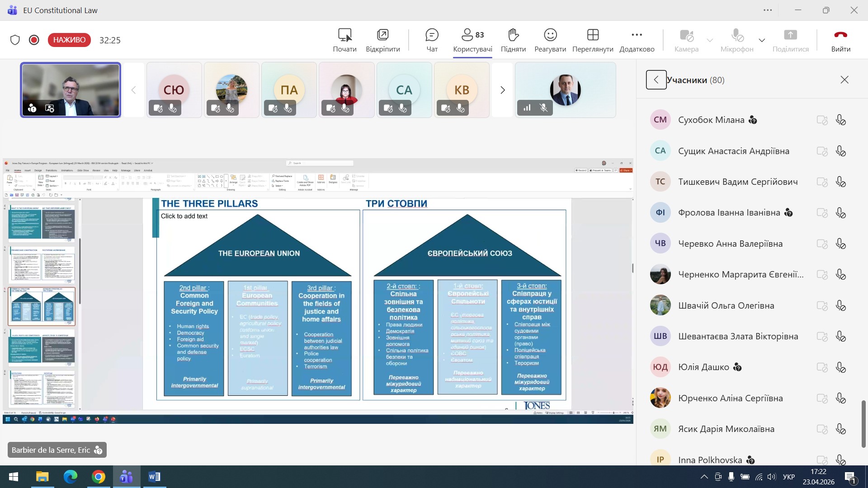Expand camera options dropdown arrow
This screenshot has height=488, width=868.
point(710,40)
